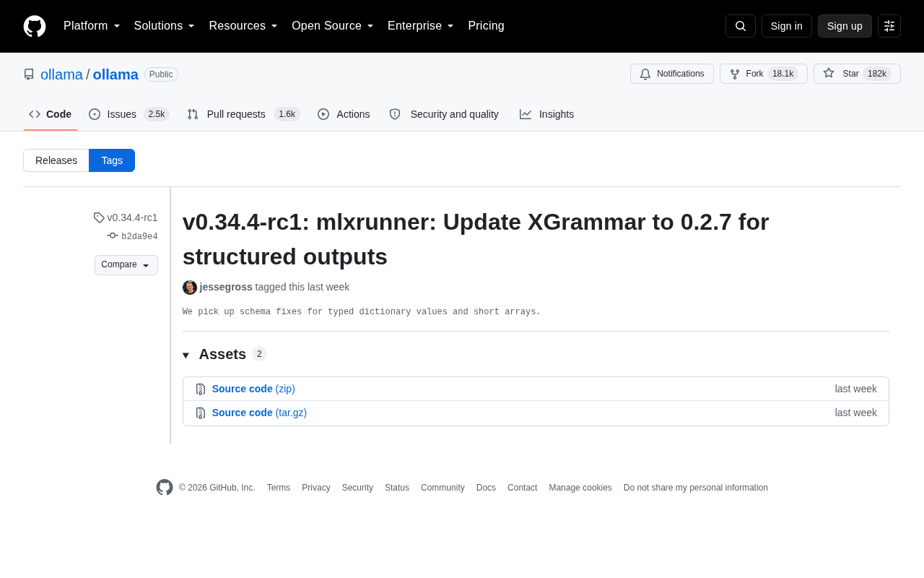Click the Sign in button
924x578 pixels.
tap(787, 26)
